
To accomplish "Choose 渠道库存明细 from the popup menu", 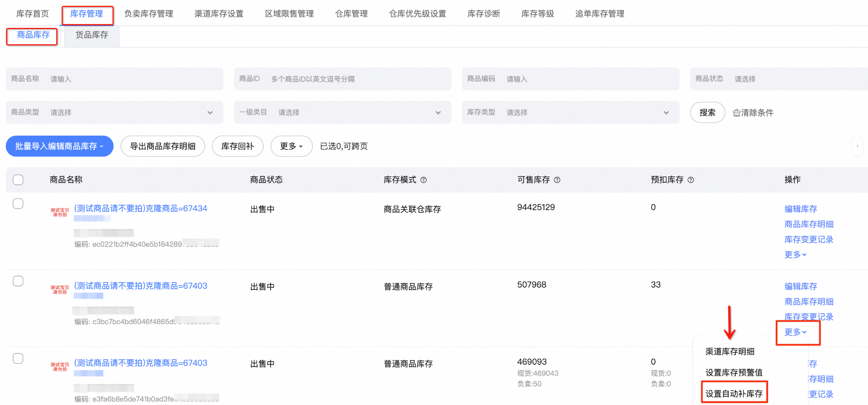I will 730,352.
